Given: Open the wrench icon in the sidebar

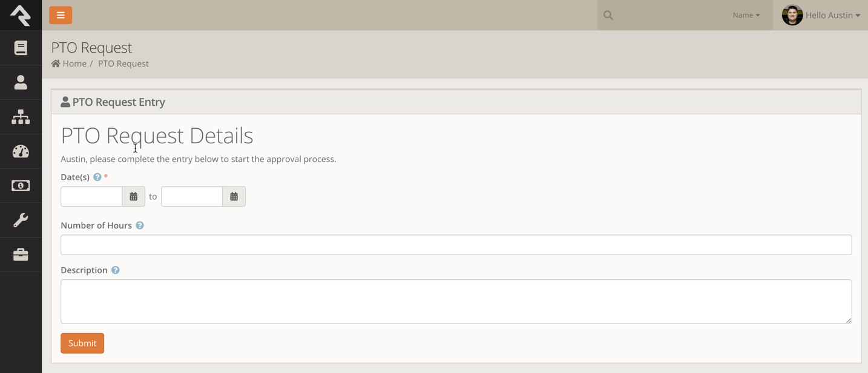Looking at the screenshot, I should click(x=21, y=220).
